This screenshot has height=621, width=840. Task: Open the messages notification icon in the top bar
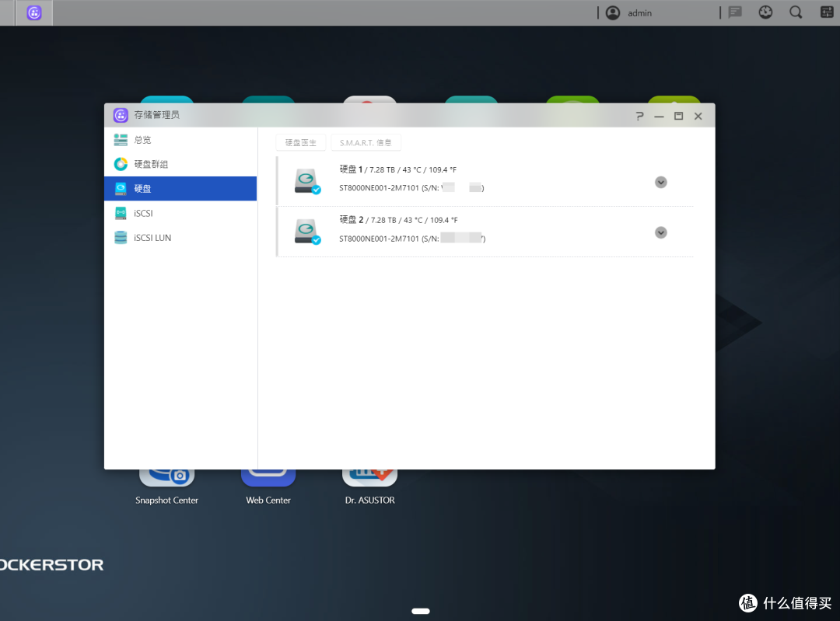tap(734, 12)
